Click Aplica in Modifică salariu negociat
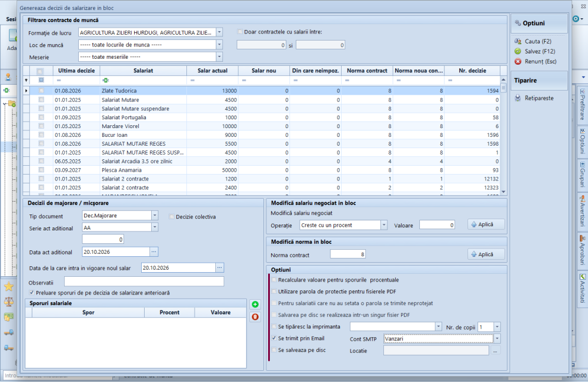 coord(486,224)
